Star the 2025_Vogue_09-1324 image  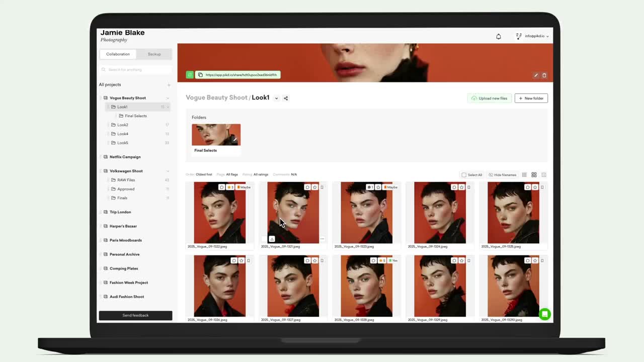pos(461,187)
